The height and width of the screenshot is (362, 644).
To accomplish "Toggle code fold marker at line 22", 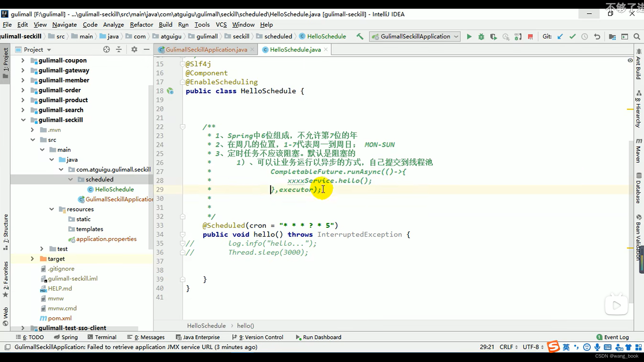I will pyautogui.click(x=183, y=127).
